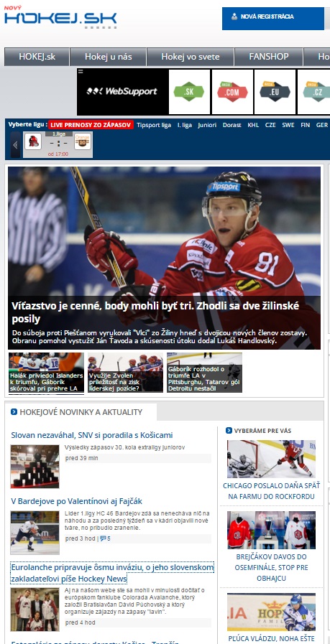
Task: Click comments bubble icon showing 5
Action: [x=103, y=538]
